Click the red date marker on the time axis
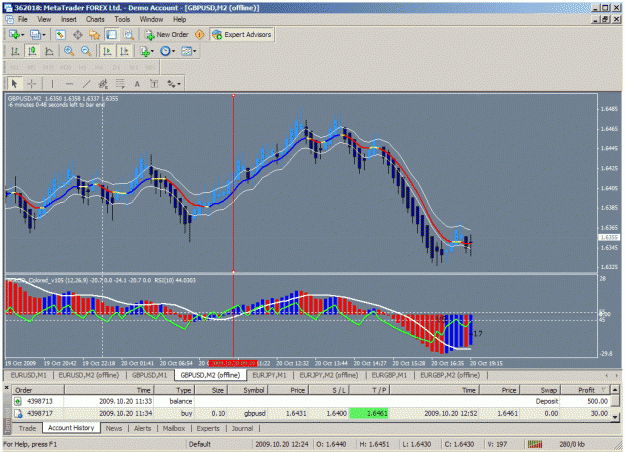The width and height of the screenshot is (625, 452). (x=233, y=363)
